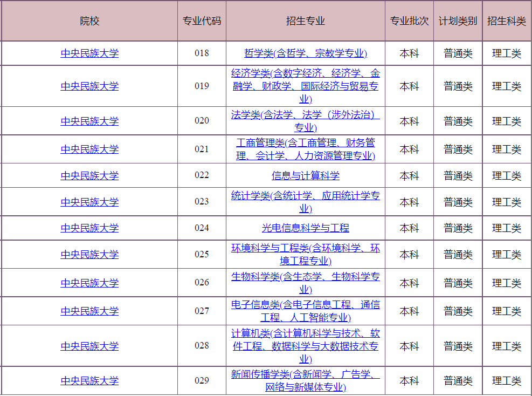Open the 电子信息类 major link

(306, 311)
